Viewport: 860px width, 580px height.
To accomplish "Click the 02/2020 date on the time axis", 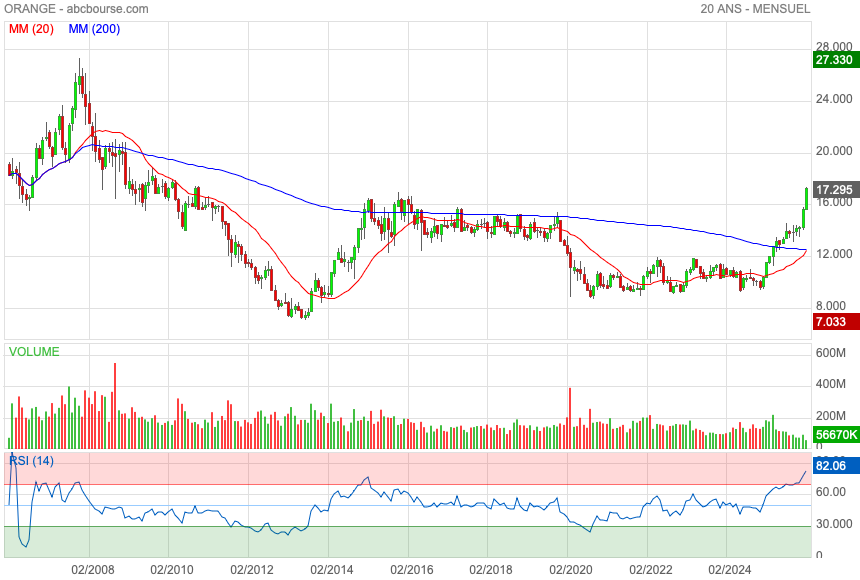I will pos(568,568).
